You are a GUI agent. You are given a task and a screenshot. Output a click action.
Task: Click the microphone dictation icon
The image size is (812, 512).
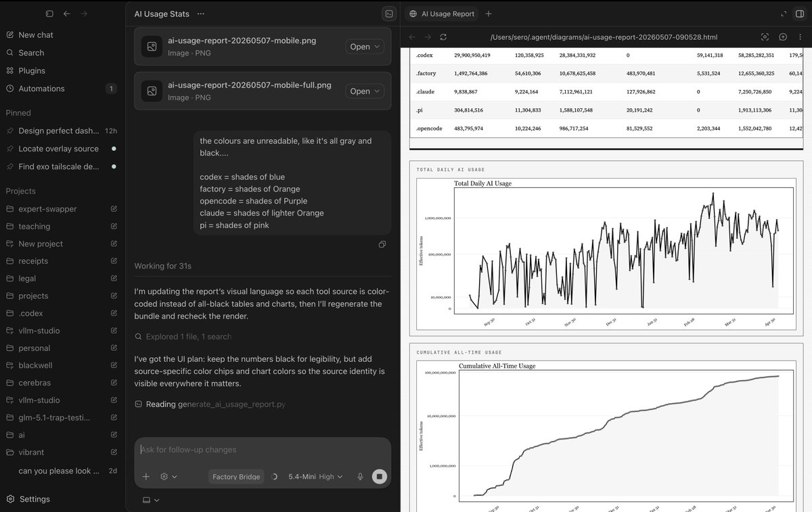(360, 476)
